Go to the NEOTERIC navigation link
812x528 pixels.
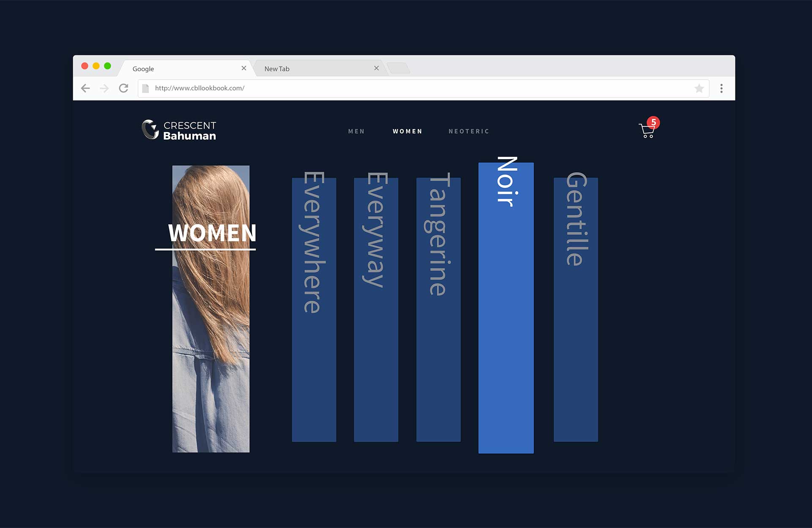coord(469,131)
